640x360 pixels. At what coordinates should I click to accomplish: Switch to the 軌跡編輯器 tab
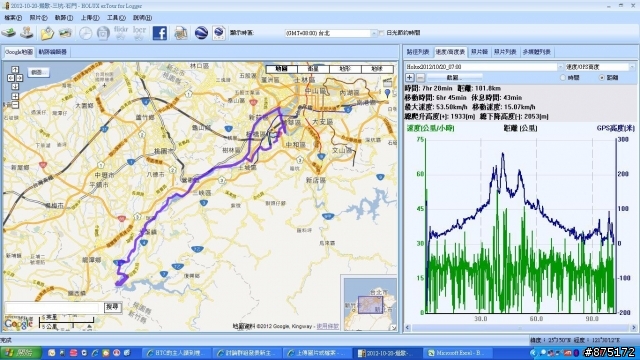[53, 52]
